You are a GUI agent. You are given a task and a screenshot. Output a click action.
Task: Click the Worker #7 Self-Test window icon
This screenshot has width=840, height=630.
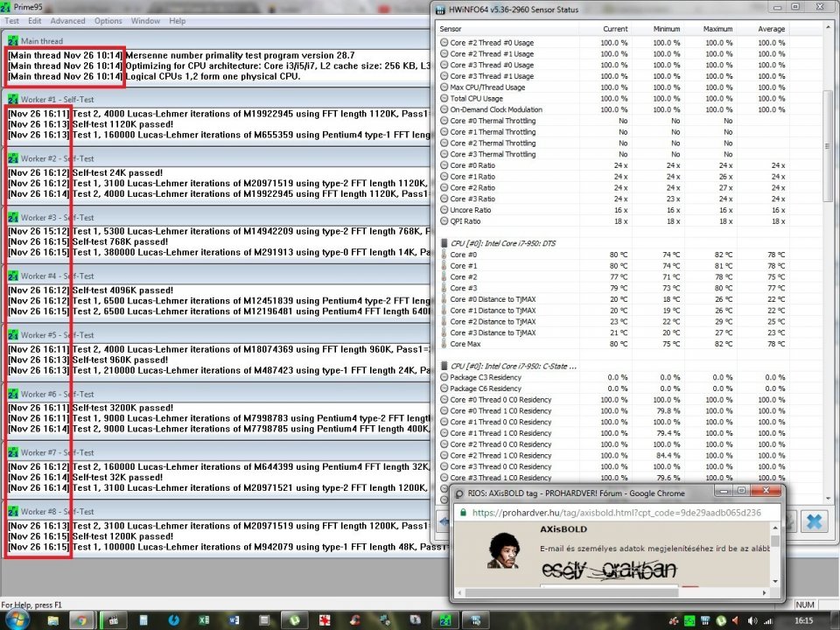tap(13, 452)
